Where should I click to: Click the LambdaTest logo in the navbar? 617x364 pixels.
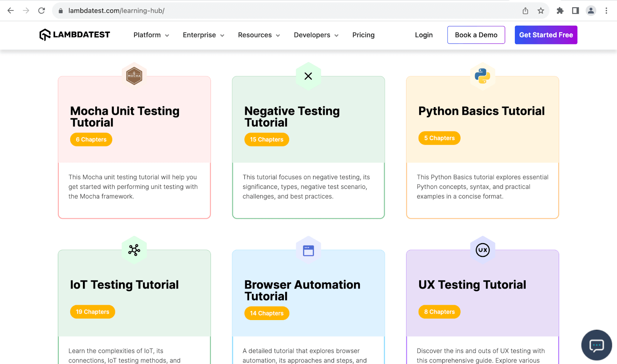tap(74, 35)
